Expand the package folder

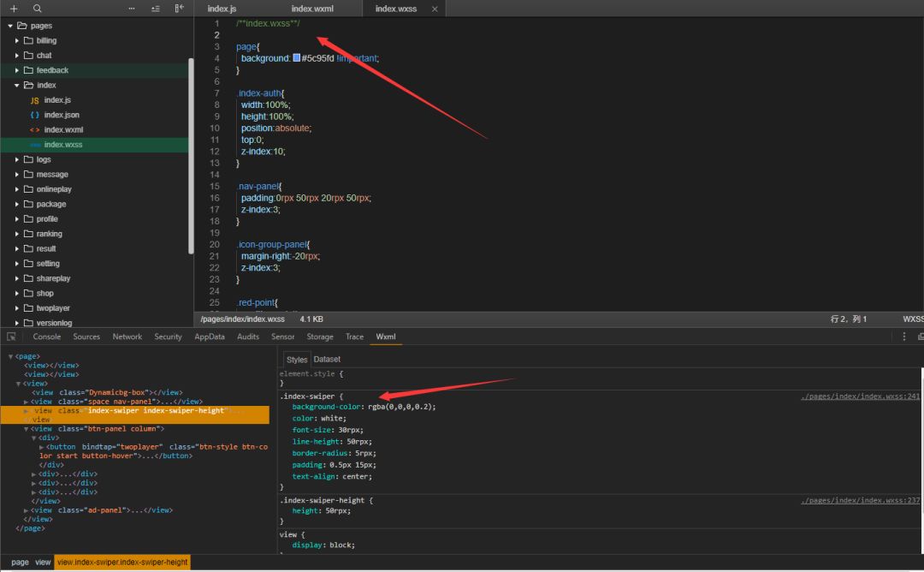[x=16, y=204]
